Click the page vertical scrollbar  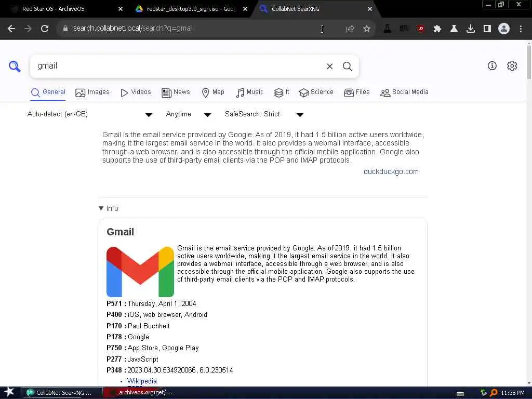click(x=529, y=61)
